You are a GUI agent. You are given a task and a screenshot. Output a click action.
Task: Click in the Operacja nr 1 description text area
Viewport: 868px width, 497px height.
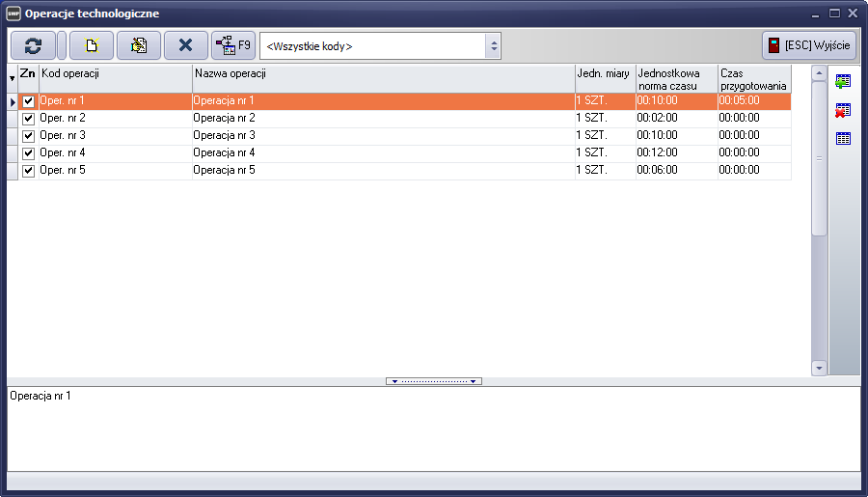(434, 429)
